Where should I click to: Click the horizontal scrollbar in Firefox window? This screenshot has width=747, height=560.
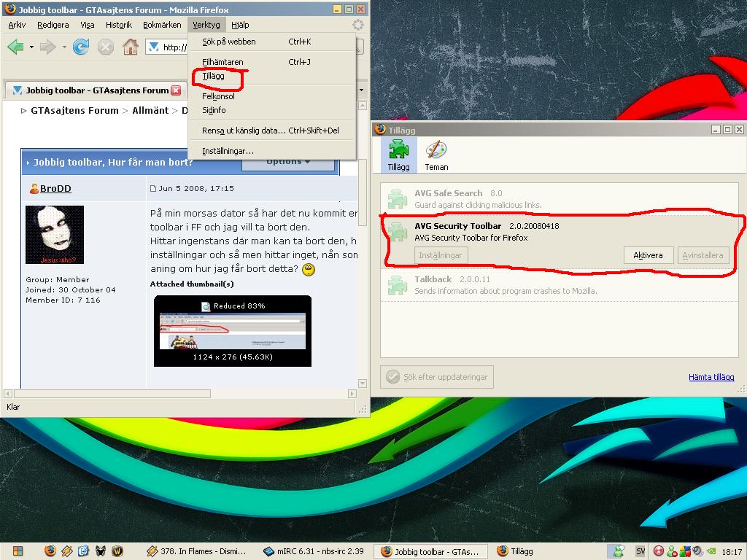pyautogui.click(x=112, y=394)
